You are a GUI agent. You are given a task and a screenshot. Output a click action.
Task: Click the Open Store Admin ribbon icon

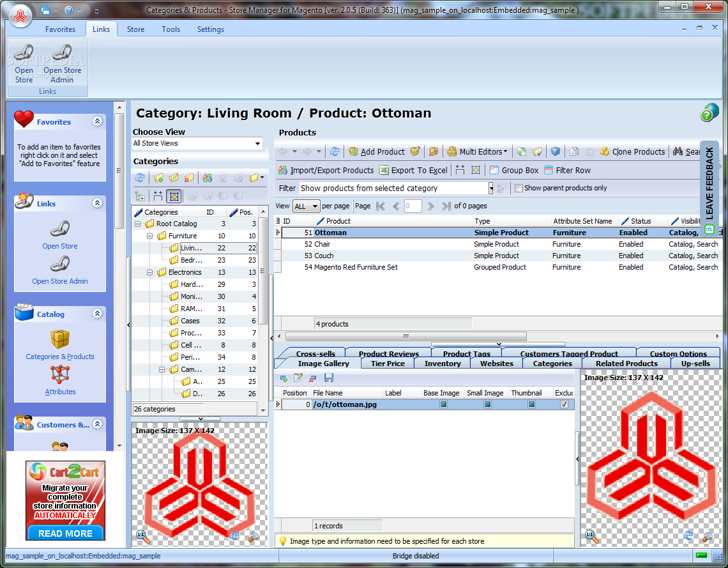[x=62, y=52]
